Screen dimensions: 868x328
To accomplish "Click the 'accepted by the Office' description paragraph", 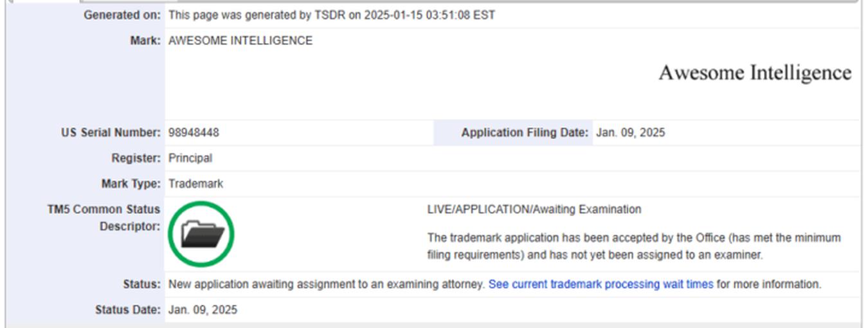I will point(633,246).
